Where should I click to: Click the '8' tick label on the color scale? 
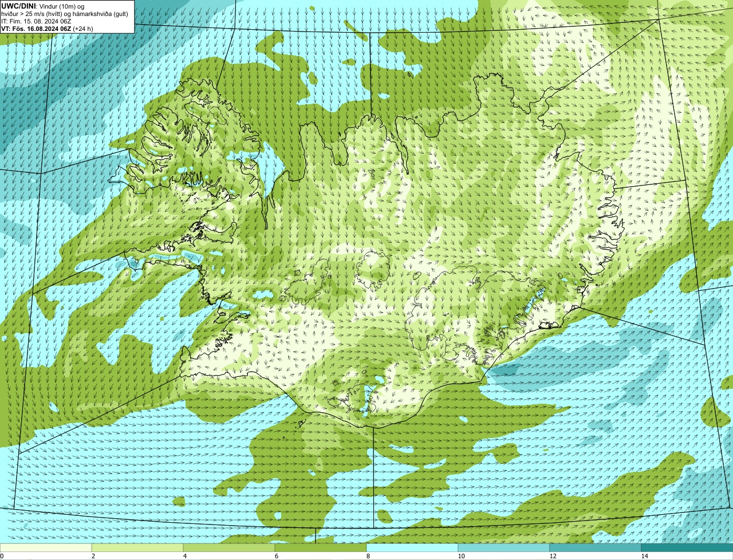tap(368, 556)
